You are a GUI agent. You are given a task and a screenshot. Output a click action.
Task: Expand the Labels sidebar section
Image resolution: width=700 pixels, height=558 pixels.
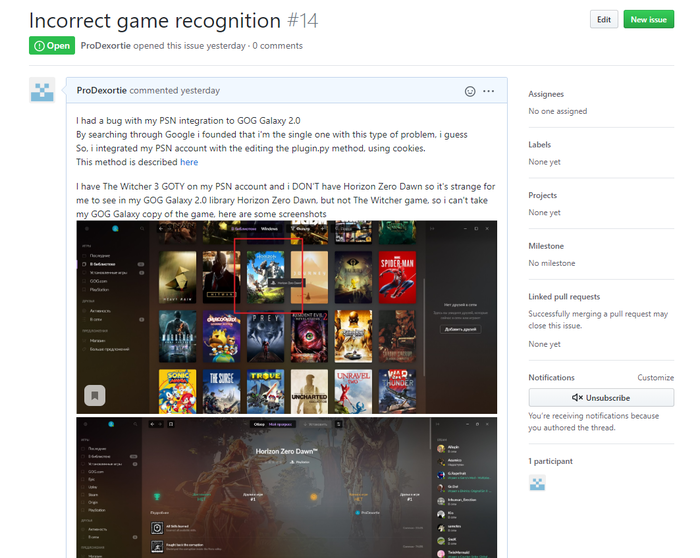pyautogui.click(x=539, y=145)
